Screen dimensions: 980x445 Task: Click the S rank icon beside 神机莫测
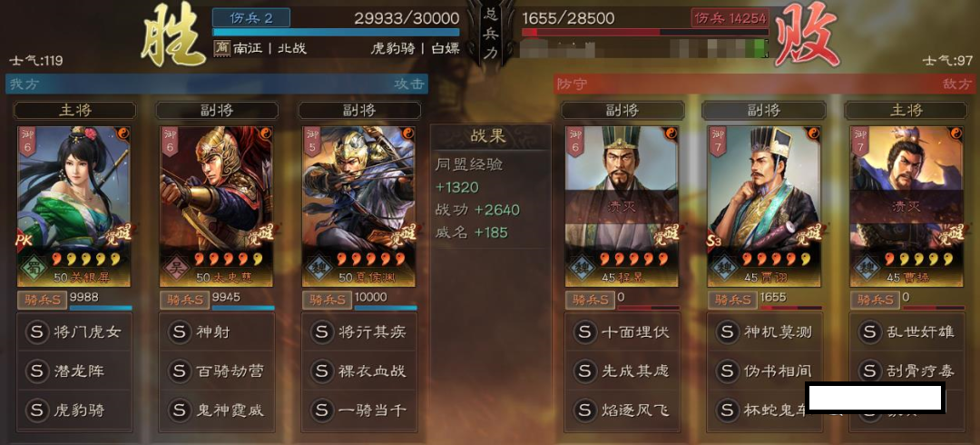727,331
